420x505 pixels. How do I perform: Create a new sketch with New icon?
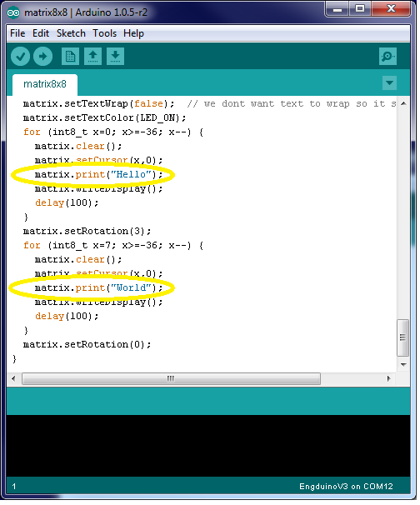click(70, 57)
